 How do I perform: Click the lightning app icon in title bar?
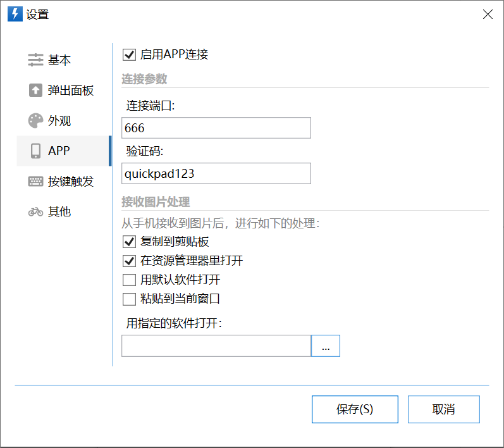15,15
